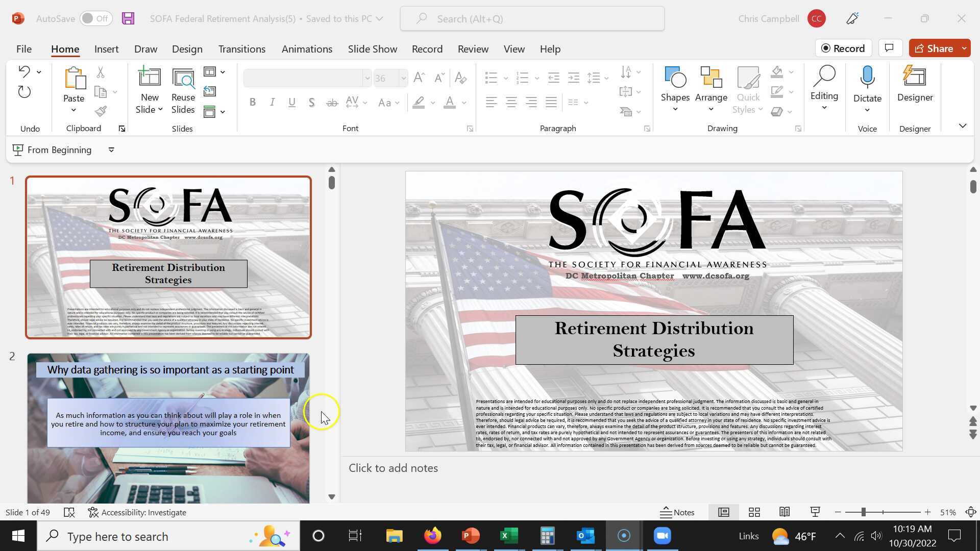Click the zoom slider handle
Image resolution: width=980 pixels, height=551 pixels.
click(863, 512)
